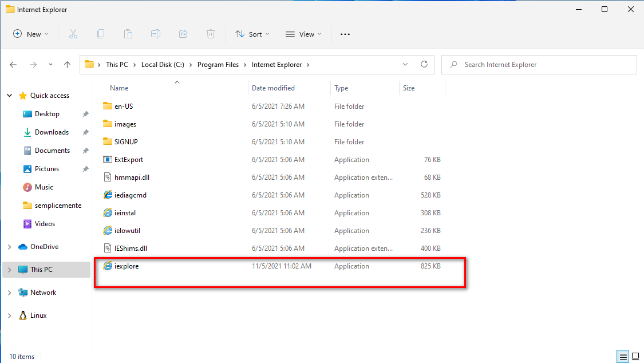Open the New item dropdown

click(x=31, y=34)
